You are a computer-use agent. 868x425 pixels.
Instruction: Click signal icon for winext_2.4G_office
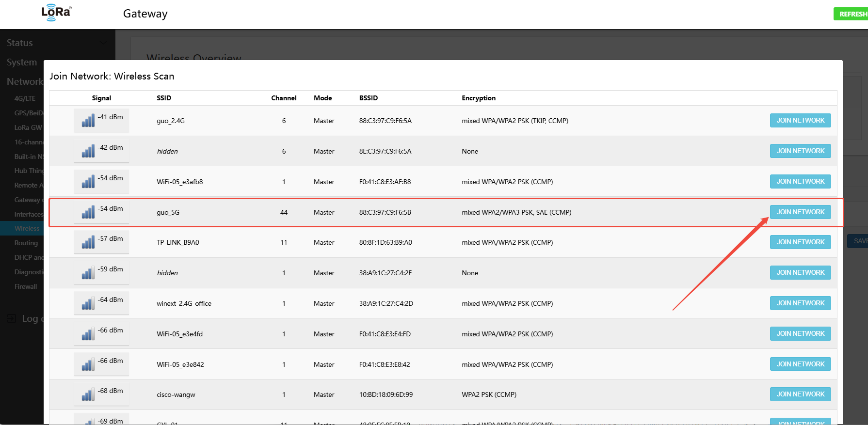tap(88, 303)
